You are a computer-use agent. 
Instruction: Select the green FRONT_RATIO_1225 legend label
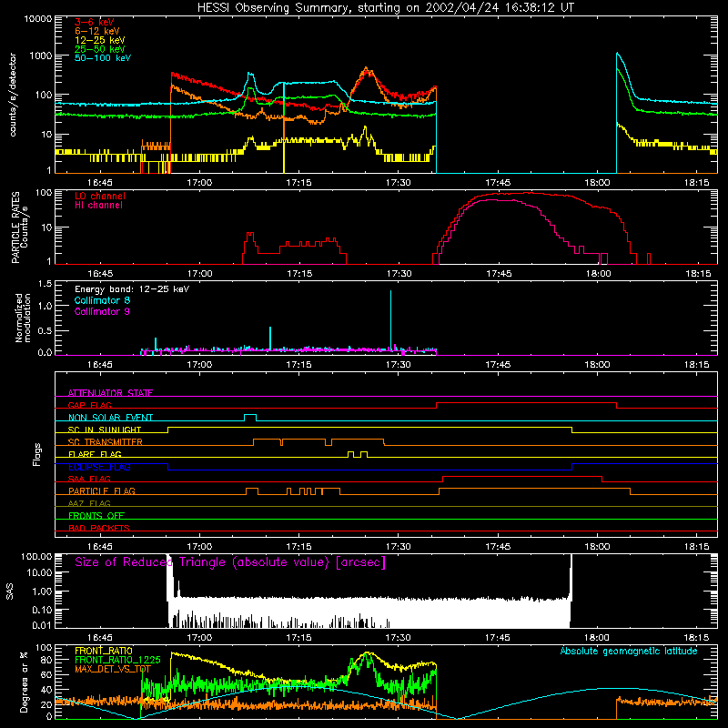pyautogui.click(x=117, y=660)
